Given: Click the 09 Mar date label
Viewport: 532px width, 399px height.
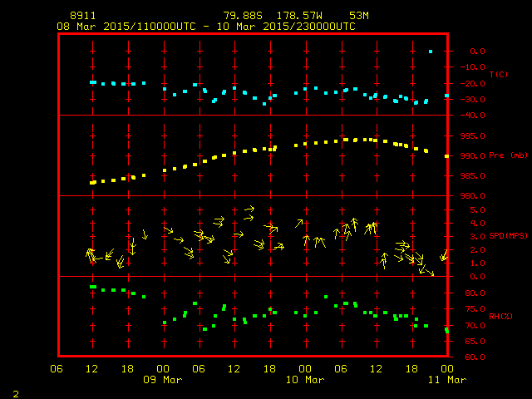Looking at the screenshot, I should click(163, 380).
